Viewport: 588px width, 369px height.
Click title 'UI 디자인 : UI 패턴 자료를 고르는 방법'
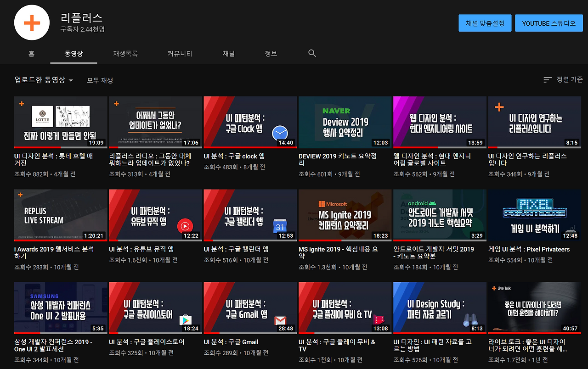432,346
